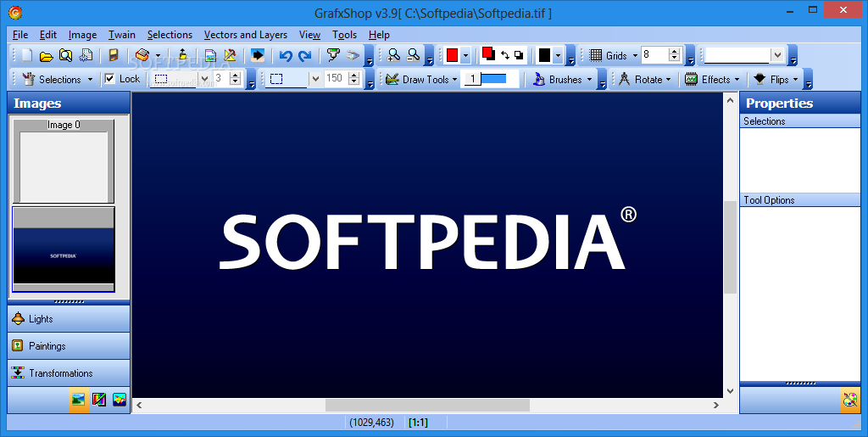This screenshot has width=868, height=437.
Task: Open the File menu
Action: [20, 34]
